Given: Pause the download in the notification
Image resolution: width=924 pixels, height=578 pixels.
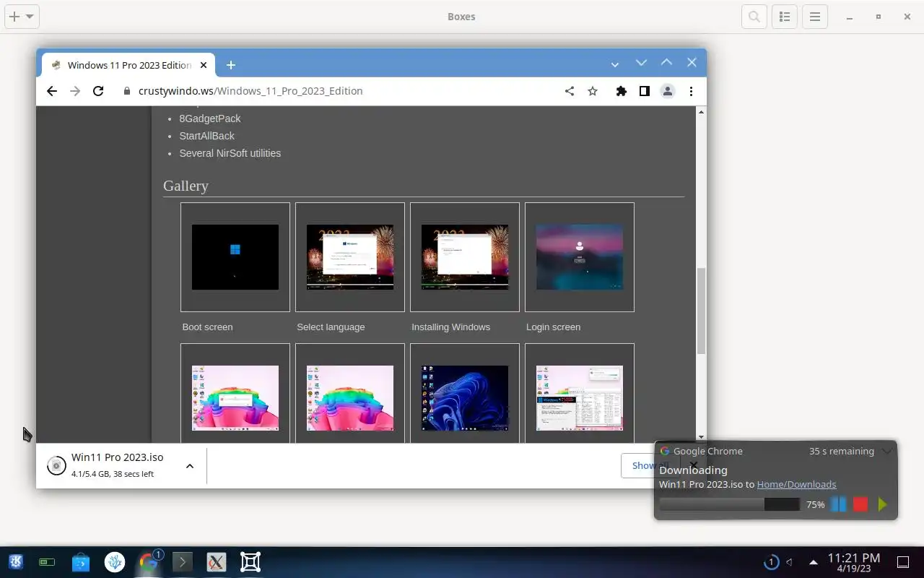Looking at the screenshot, I should point(838,504).
